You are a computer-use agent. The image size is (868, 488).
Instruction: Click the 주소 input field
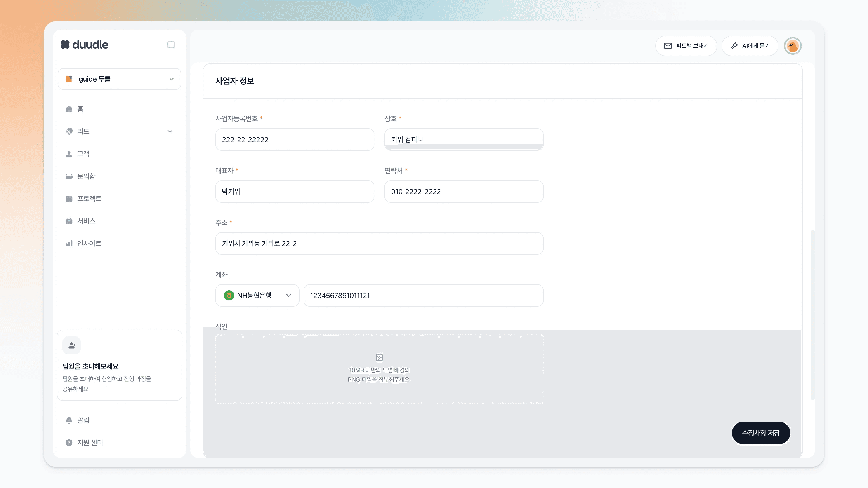tap(380, 244)
